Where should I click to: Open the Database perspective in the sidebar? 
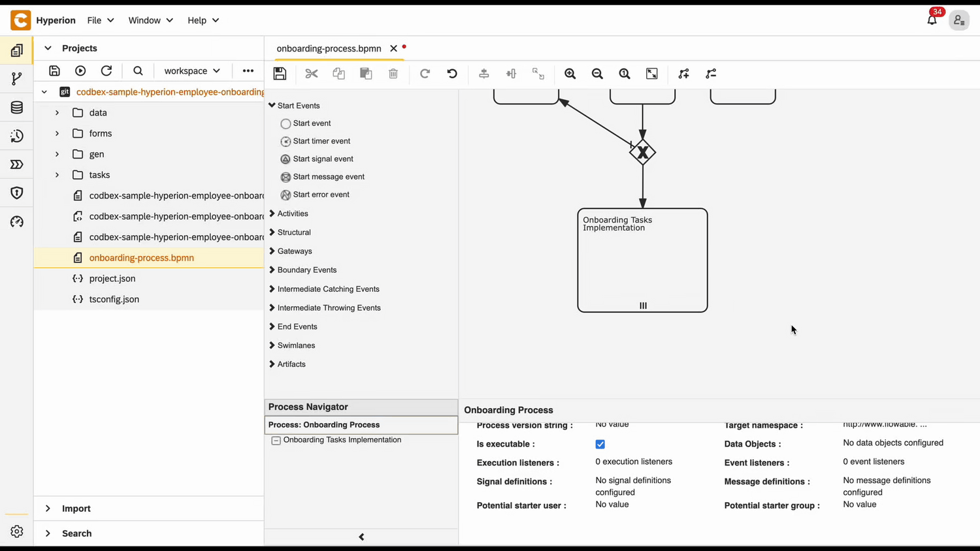[16, 107]
